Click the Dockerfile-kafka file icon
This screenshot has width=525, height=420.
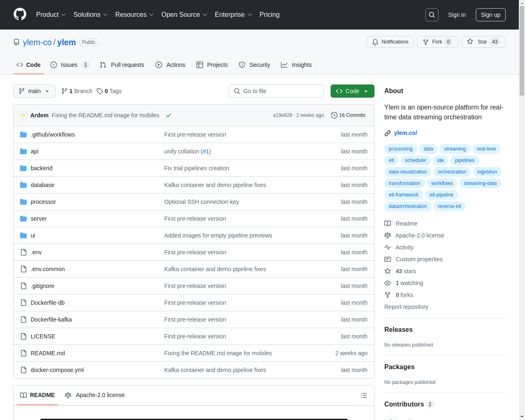(x=23, y=320)
